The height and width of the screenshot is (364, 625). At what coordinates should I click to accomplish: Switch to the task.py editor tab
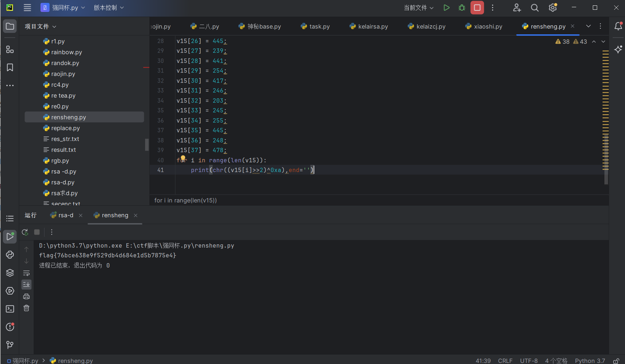(x=315, y=26)
